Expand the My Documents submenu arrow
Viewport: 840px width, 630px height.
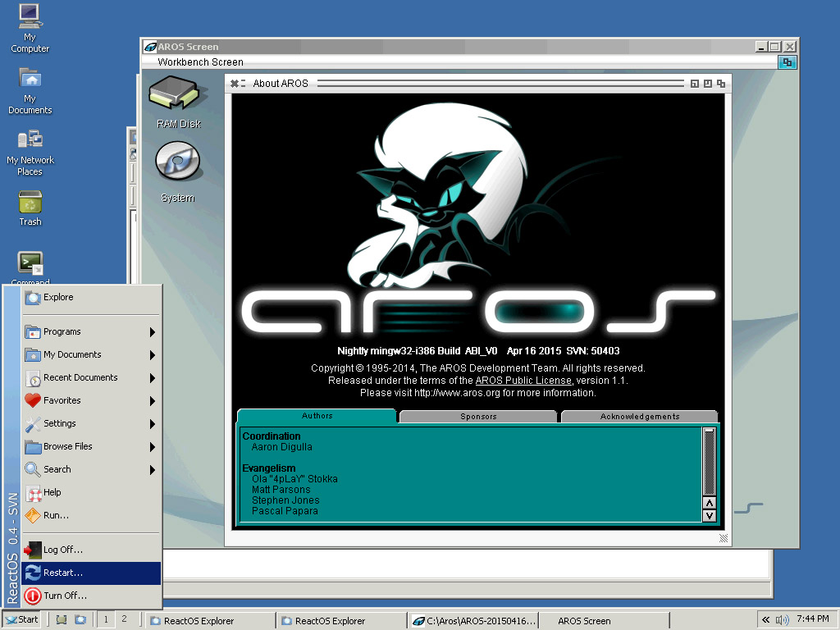(x=153, y=355)
